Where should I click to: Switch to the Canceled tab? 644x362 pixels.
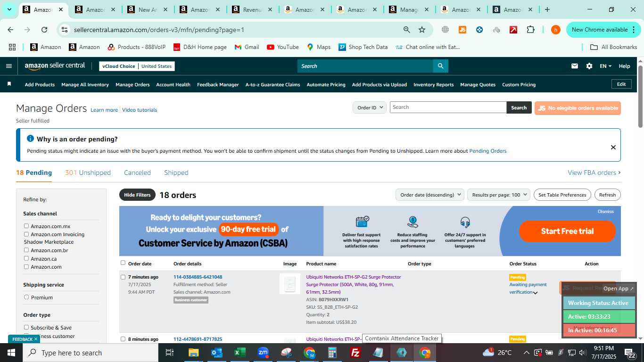pos(137,173)
